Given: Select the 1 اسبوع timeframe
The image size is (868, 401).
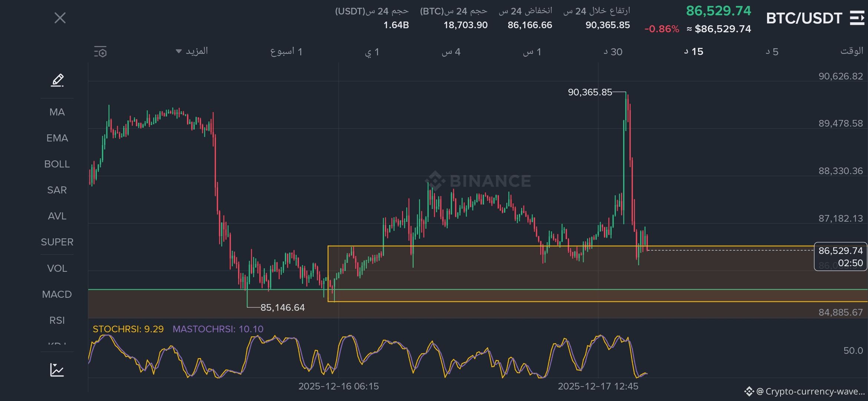Looking at the screenshot, I should click(286, 52).
